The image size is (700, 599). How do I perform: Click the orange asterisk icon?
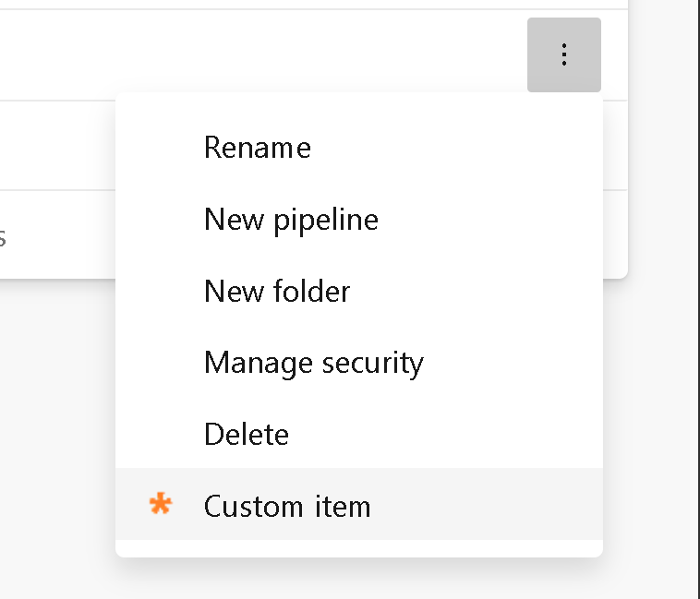161,505
